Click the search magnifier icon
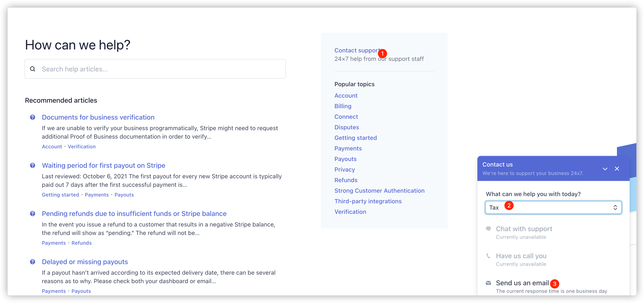The height and width of the screenshot is (303, 644). click(33, 69)
